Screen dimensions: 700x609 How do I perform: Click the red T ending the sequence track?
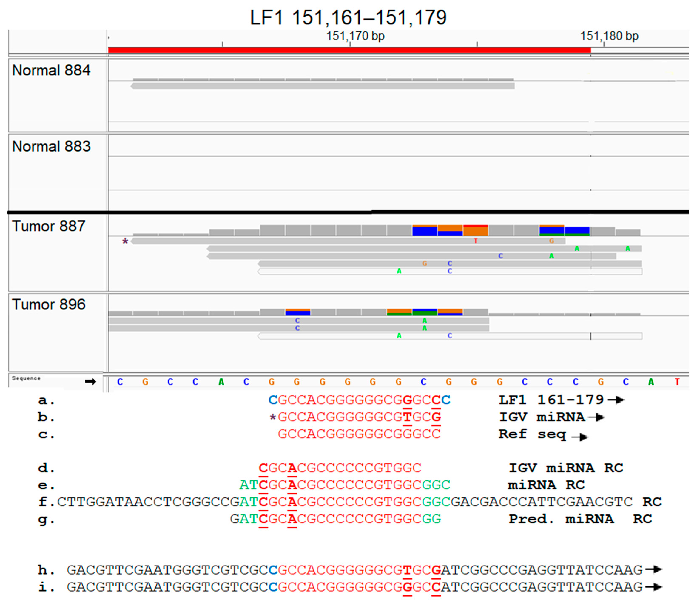677,382
